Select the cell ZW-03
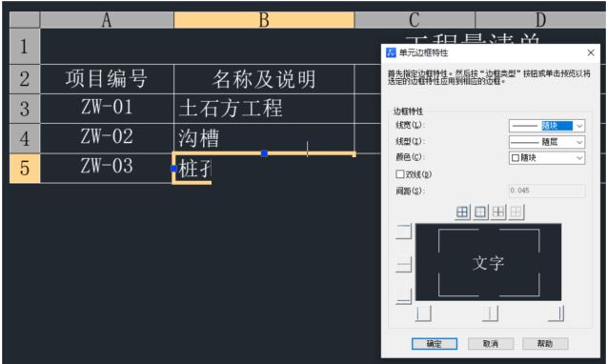 107,168
